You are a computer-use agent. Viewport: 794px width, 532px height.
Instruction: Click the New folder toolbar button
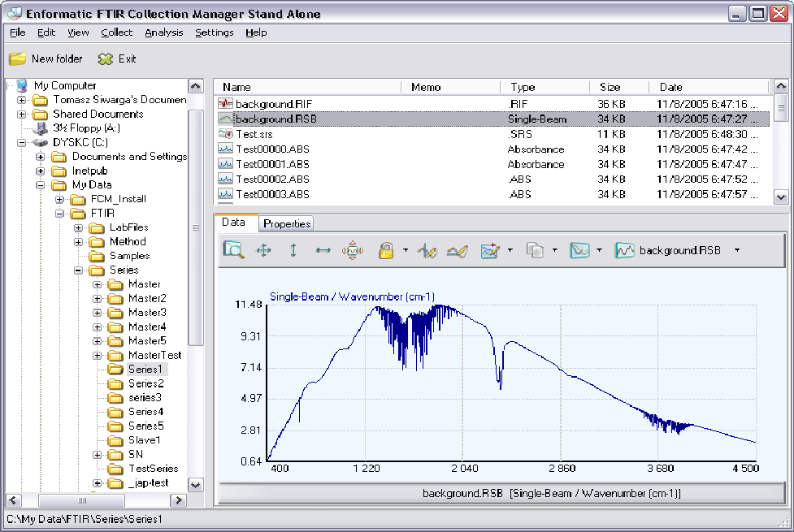46,58
